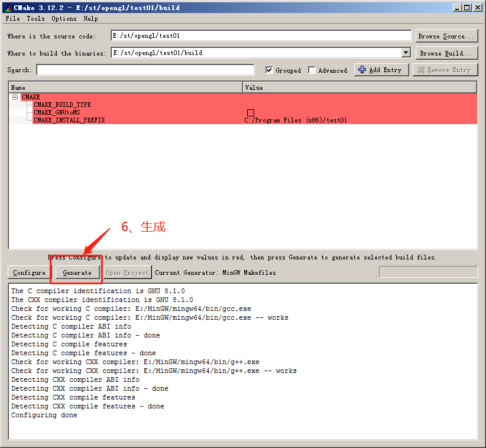The height and width of the screenshot is (448, 486).
Task: Click the Configure button
Action: tap(29, 272)
